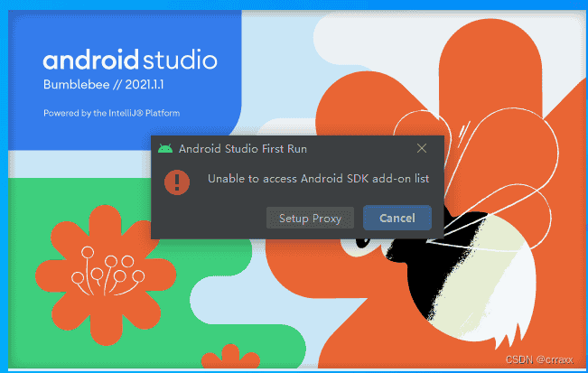This screenshot has height=373, width=588.
Task: Click the Setup Proxy button
Action: (x=310, y=219)
